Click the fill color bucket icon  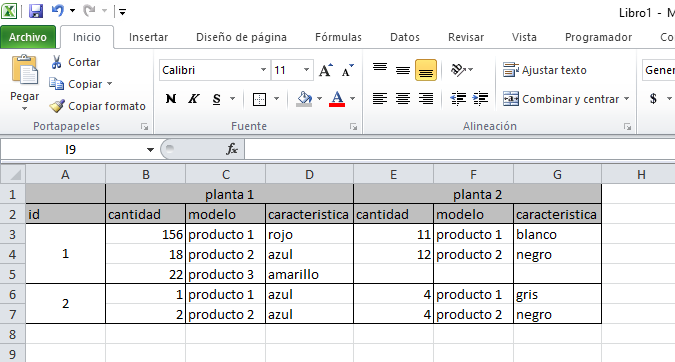(x=304, y=99)
